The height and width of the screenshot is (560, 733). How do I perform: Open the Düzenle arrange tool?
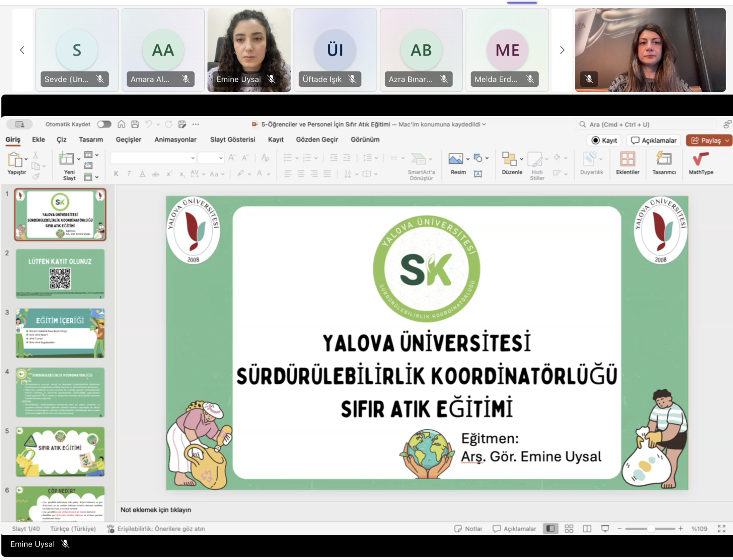pyautogui.click(x=509, y=160)
